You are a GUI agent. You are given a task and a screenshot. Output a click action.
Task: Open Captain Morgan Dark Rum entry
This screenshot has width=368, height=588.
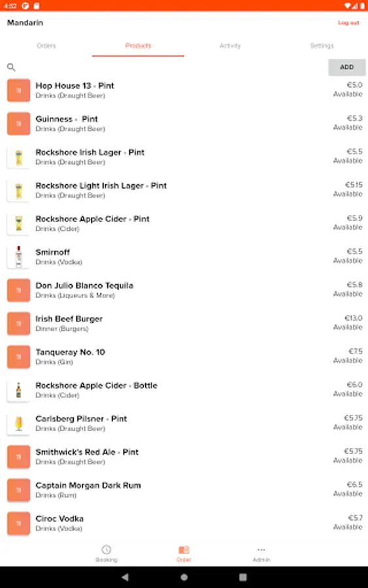point(184,490)
